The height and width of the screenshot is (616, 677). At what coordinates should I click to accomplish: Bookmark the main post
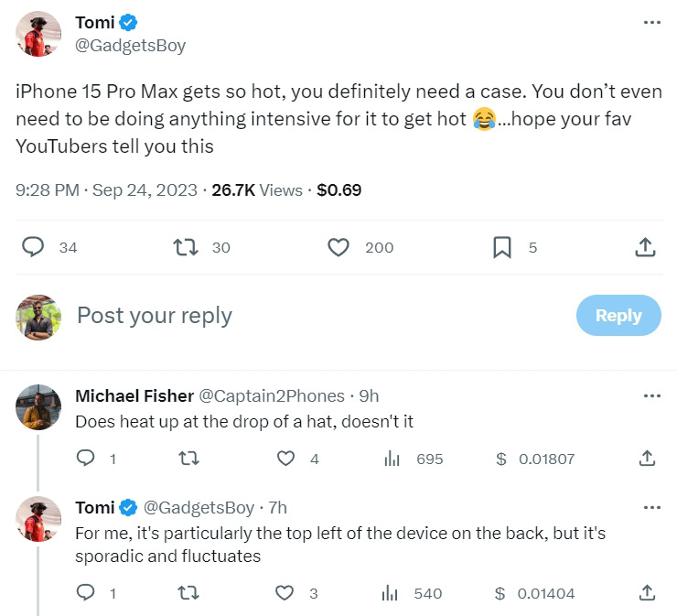pos(501,247)
